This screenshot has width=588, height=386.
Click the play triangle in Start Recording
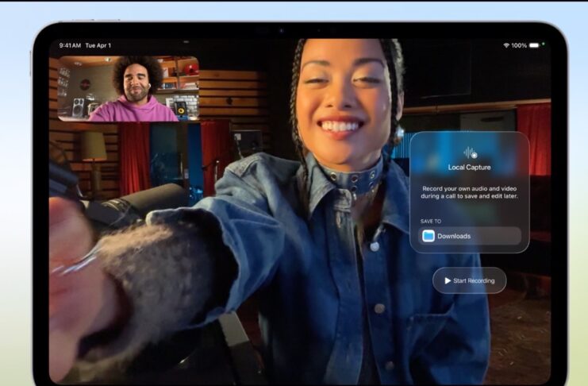(448, 280)
